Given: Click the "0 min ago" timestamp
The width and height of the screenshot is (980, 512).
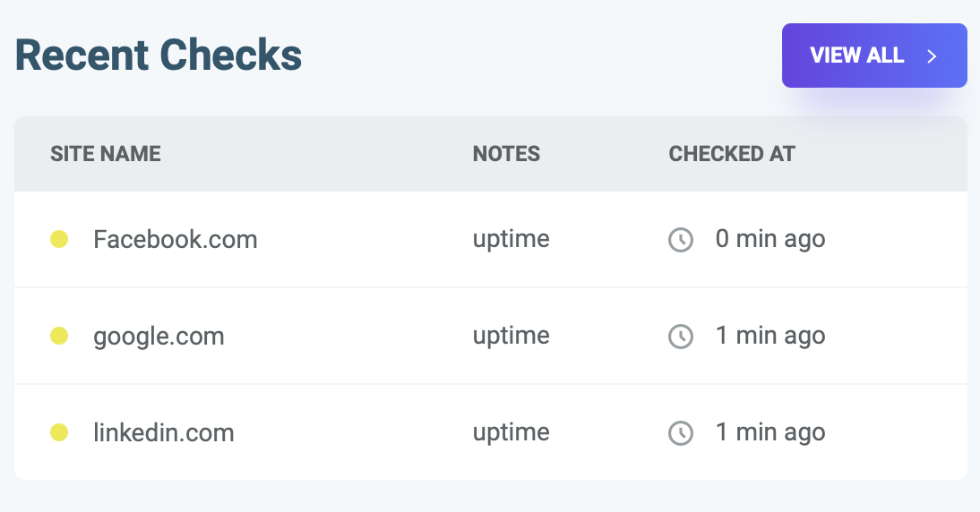Looking at the screenshot, I should click(769, 239).
